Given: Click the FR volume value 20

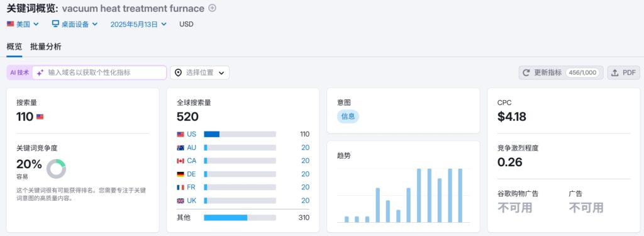Looking at the screenshot, I should [305, 187].
